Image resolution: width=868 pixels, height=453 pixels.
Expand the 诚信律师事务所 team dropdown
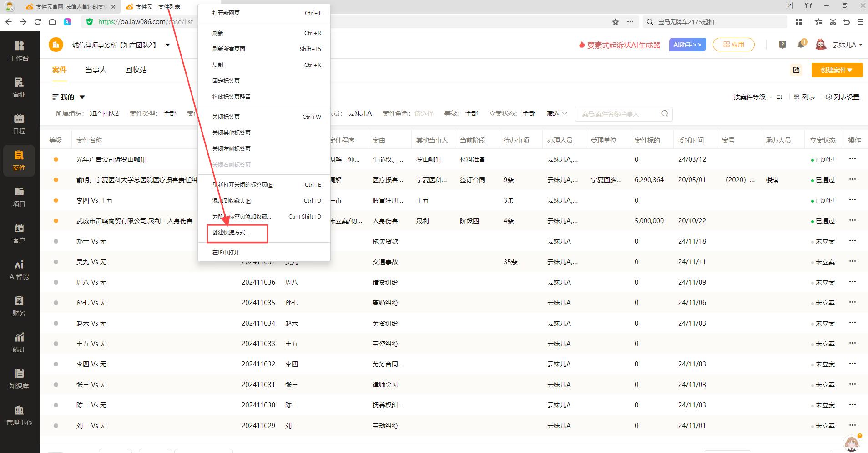pos(167,45)
